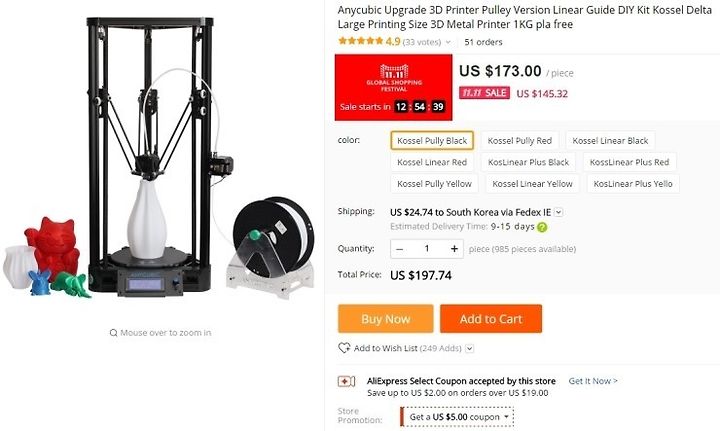The width and height of the screenshot is (720, 431).
Task: Open the US $5.00 coupon dropdown
Action: [x=457, y=417]
